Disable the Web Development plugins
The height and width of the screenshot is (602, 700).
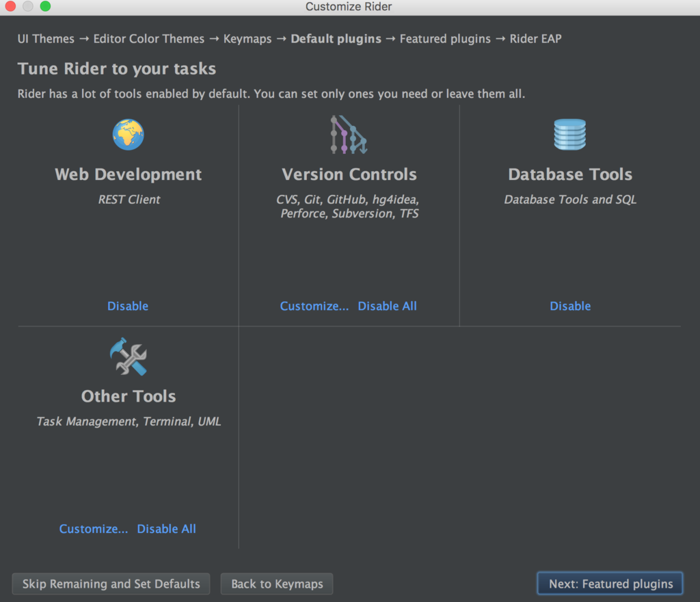[x=128, y=306]
